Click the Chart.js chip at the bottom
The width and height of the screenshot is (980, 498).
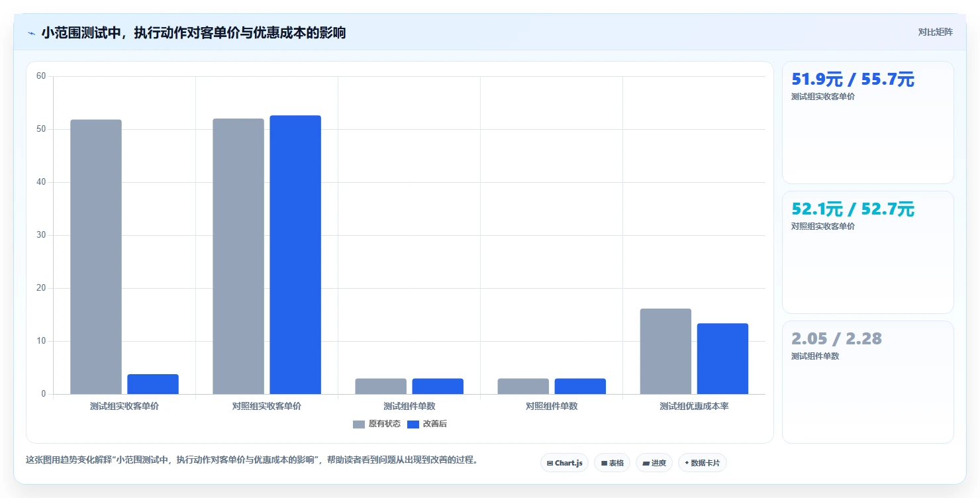pyautogui.click(x=564, y=463)
